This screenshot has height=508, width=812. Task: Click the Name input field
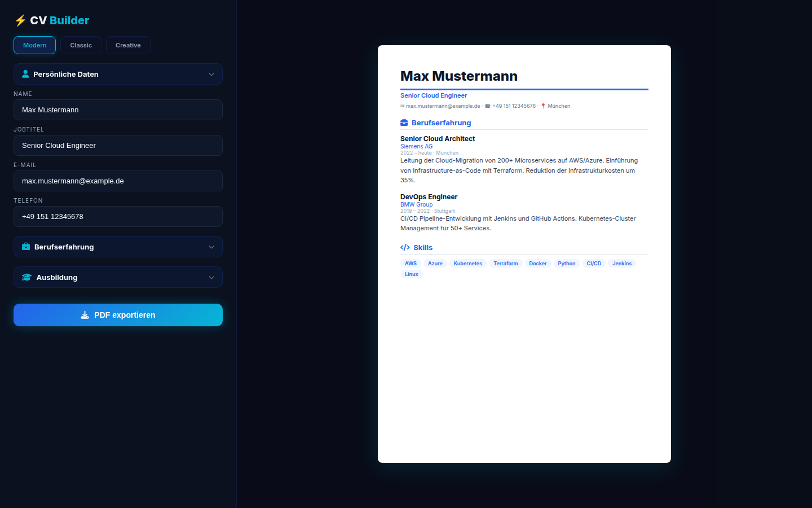click(118, 110)
